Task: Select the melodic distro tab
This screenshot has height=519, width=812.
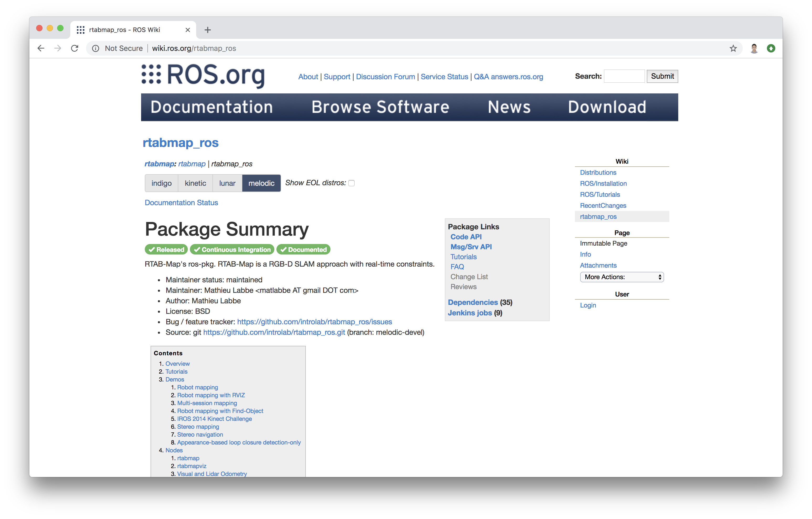Action: point(261,183)
